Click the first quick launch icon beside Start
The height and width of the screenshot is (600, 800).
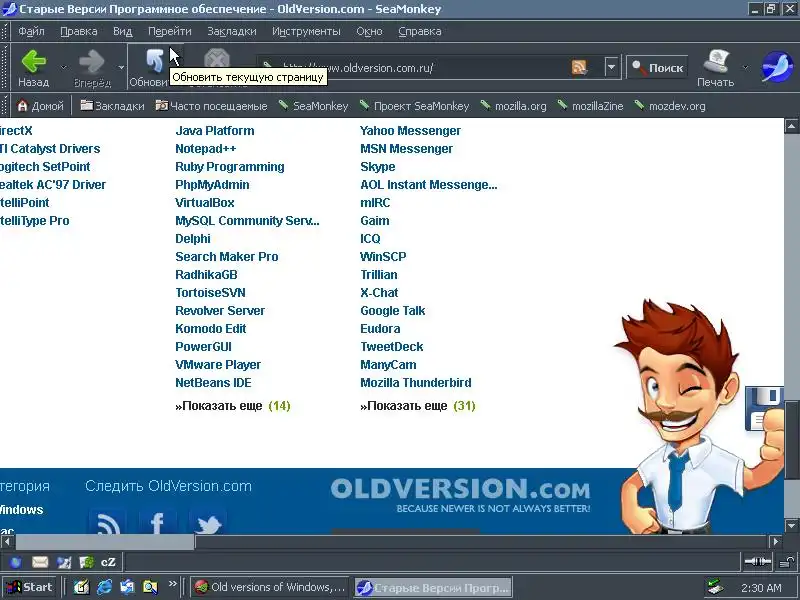coord(81,587)
